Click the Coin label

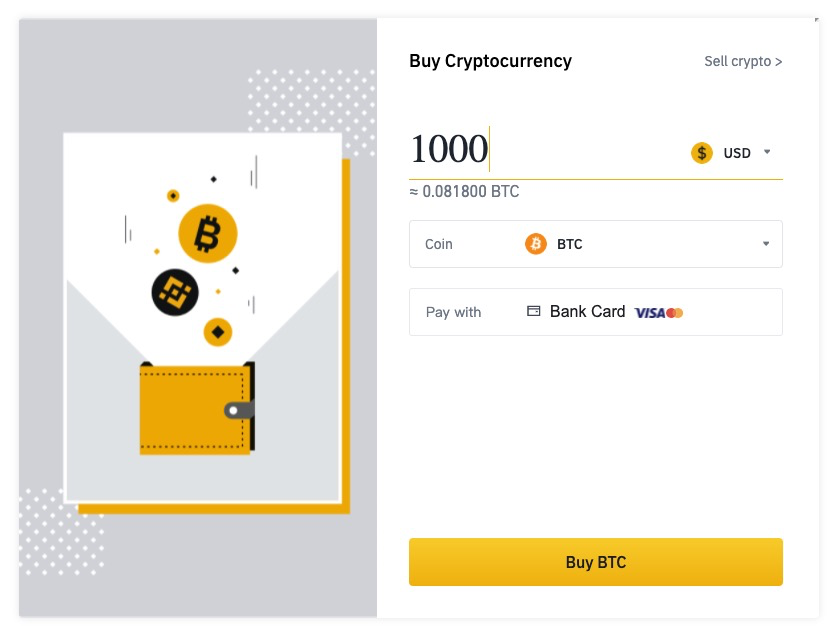[438, 243]
